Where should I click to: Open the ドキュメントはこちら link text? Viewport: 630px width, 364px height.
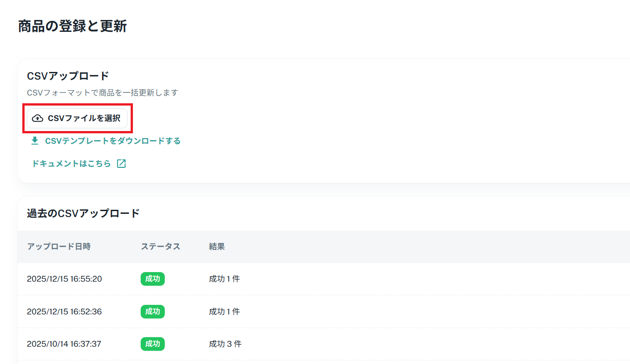[71, 164]
